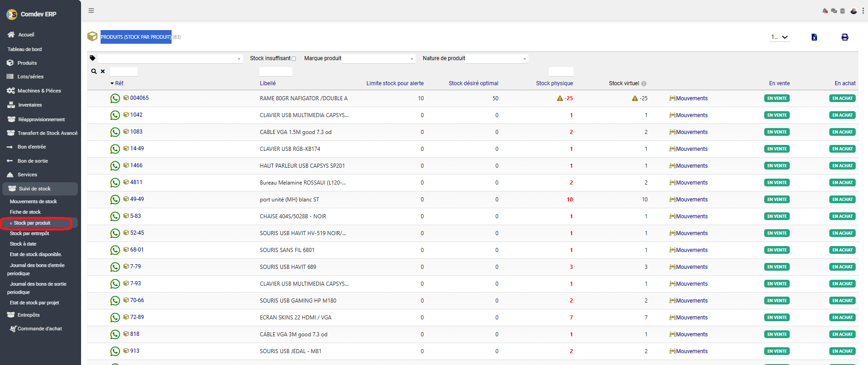This screenshot has width=868, height=365.
Task: Click the Réf. search input field
Action: click(124, 72)
